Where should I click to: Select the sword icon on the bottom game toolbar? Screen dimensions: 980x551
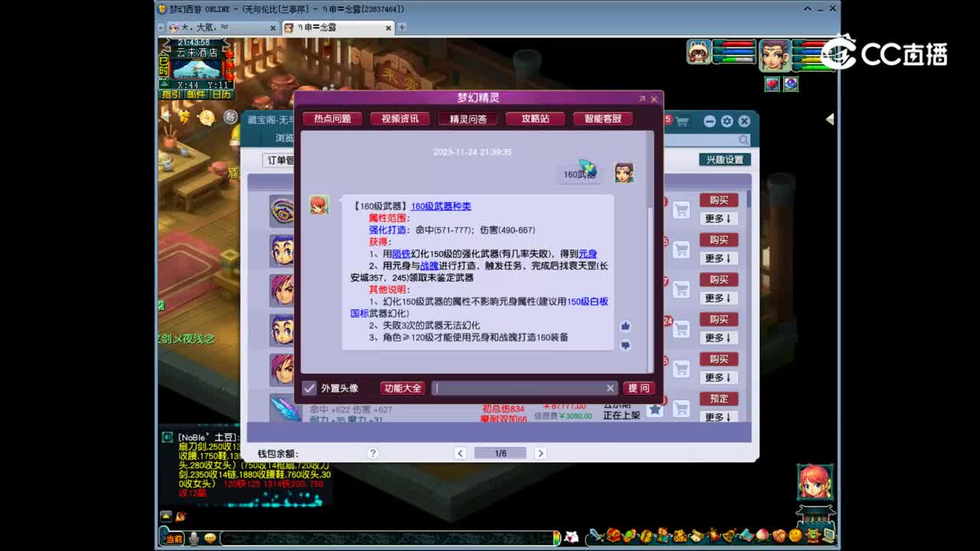(x=593, y=537)
